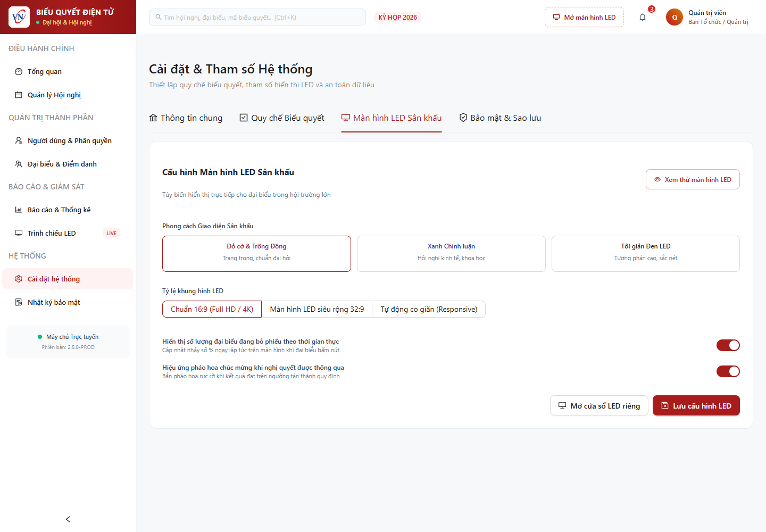Image resolution: width=766 pixels, height=532 pixels.
Task: Click the Người dùng & Phân quyền user icon
Action: 19,140
